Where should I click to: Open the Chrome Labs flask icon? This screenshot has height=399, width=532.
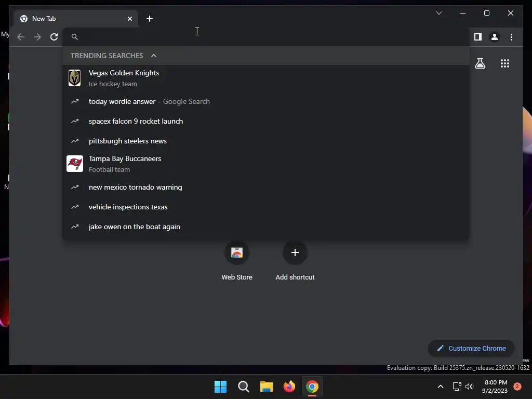pyautogui.click(x=480, y=63)
